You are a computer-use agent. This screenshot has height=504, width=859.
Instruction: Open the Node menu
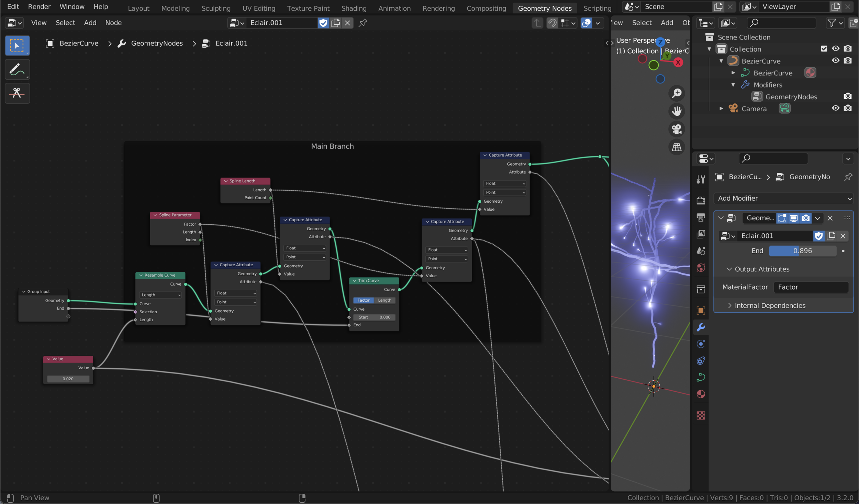pyautogui.click(x=113, y=23)
